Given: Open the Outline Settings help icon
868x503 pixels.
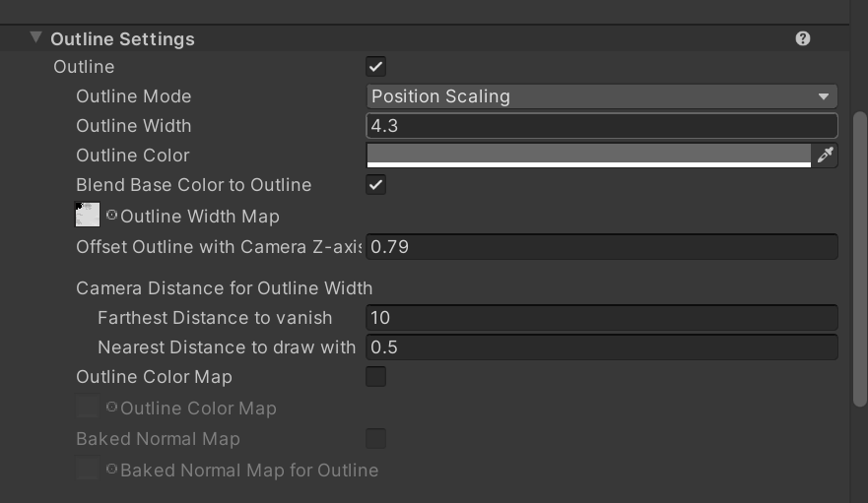Looking at the screenshot, I should (x=803, y=38).
